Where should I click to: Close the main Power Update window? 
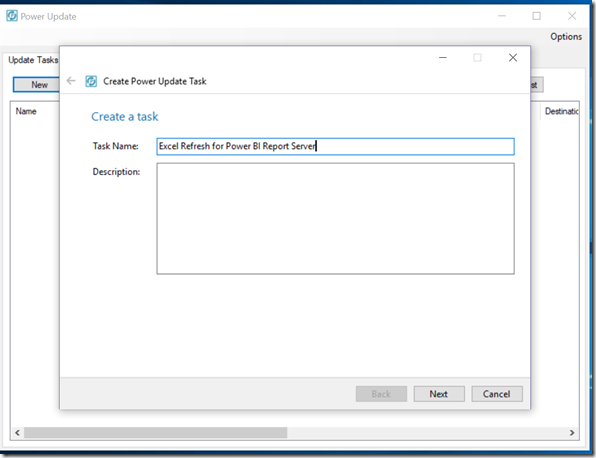572,16
